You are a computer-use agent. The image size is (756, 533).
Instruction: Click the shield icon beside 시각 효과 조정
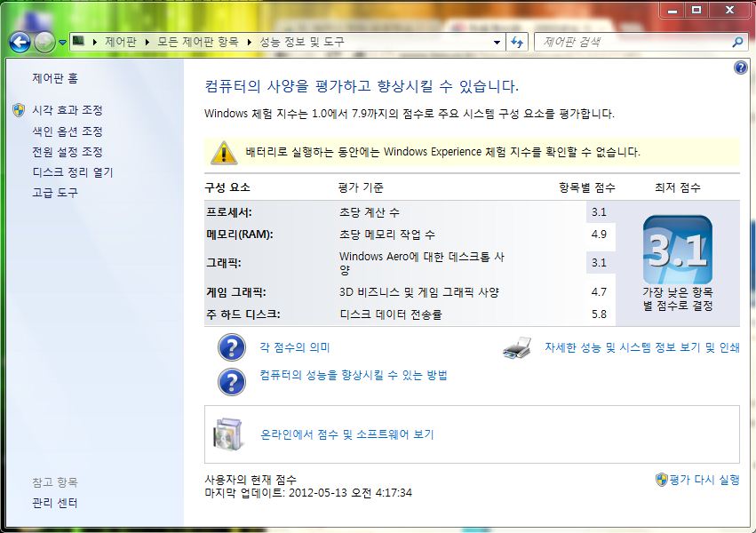(19, 110)
